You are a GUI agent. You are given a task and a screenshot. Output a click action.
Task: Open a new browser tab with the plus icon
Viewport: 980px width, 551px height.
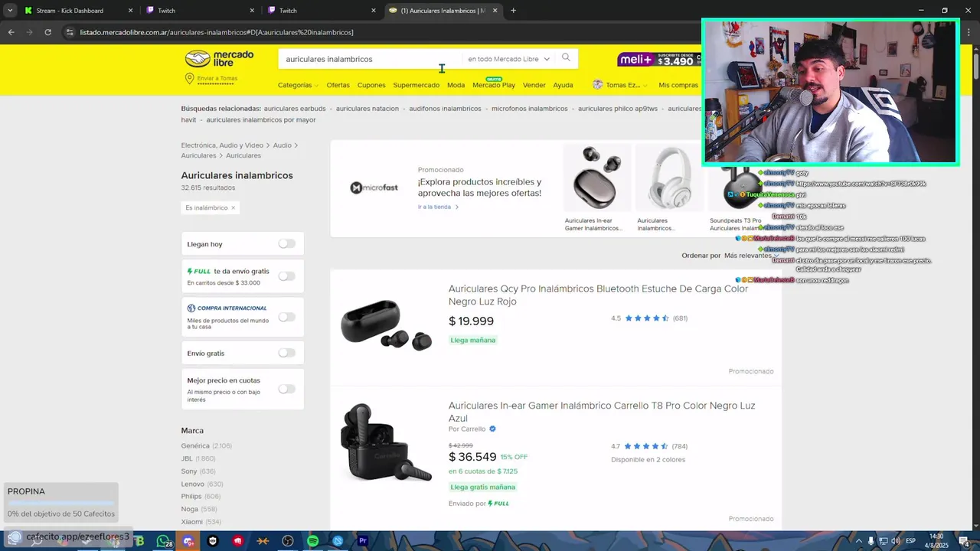pyautogui.click(x=513, y=11)
